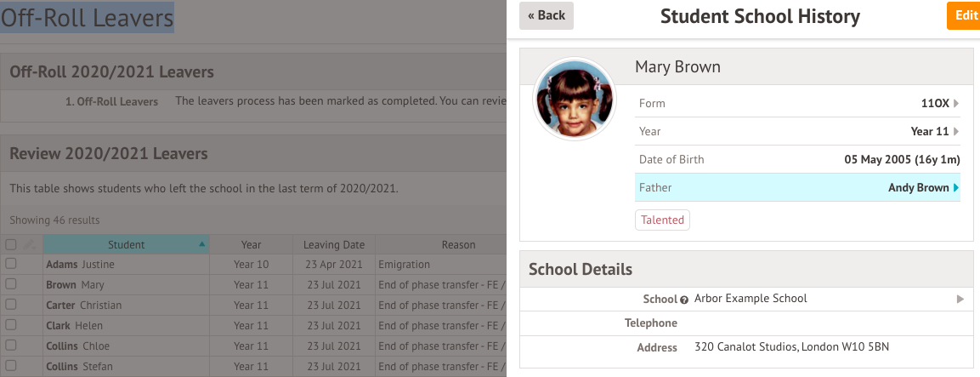Go back with the « Back button
Viewport: 980px width, 377px height.
[547, 15]
